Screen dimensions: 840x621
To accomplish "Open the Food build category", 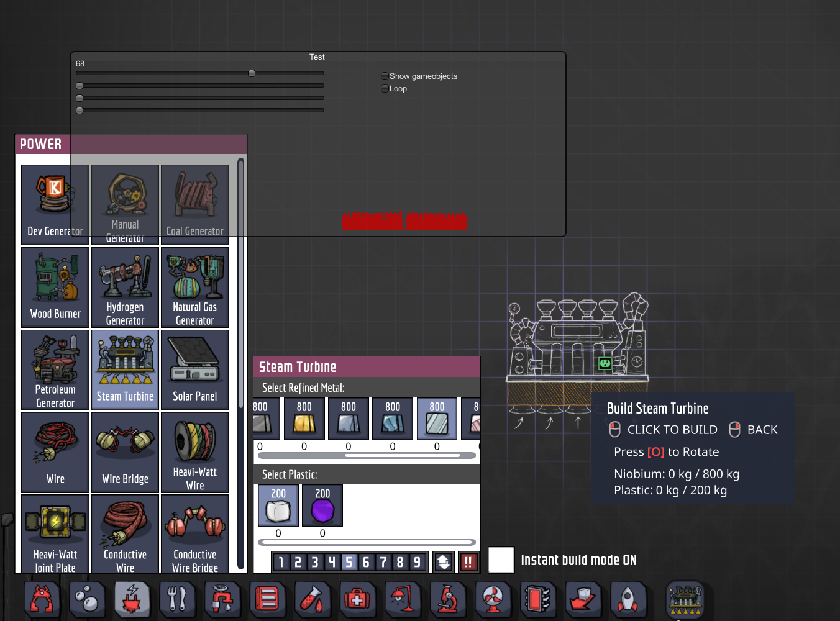I will tap(177, 599).
